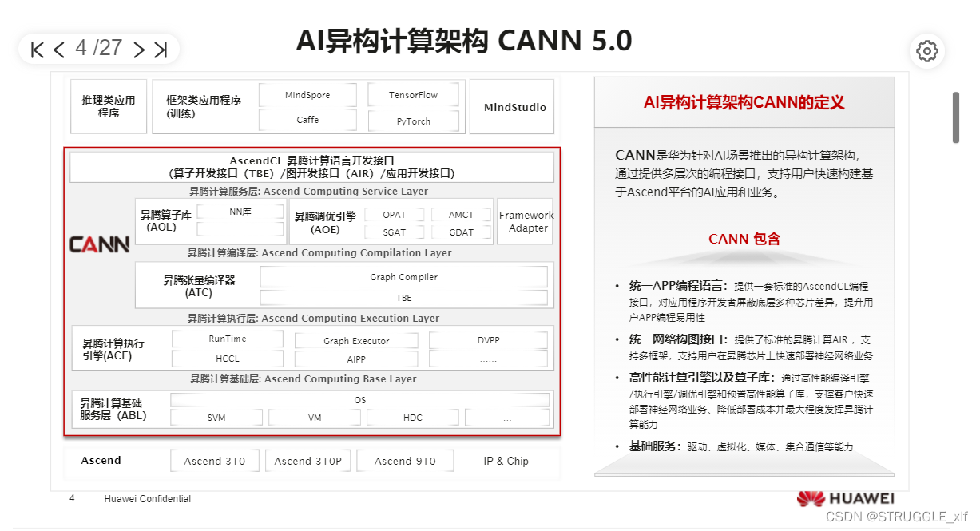Select the Caffe box

coord(307,121)
